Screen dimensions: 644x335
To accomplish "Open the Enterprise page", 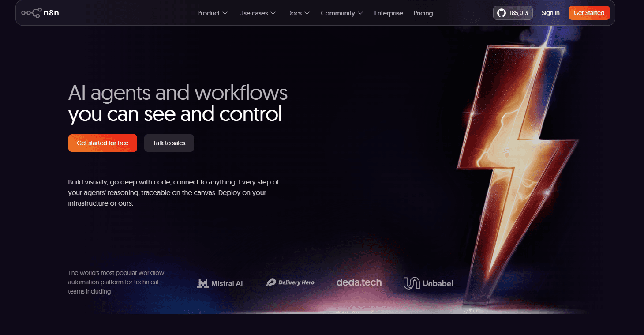I will coord(389,13).
